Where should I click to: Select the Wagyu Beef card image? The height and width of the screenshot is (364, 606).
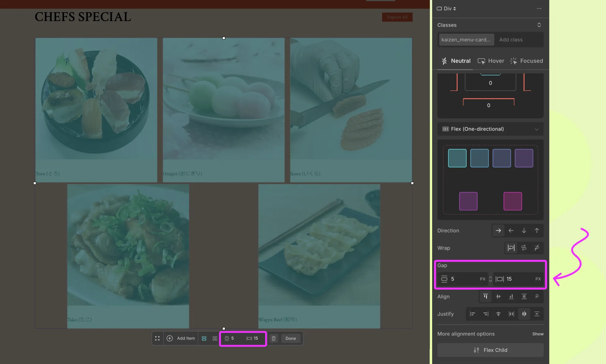(319, 245)
